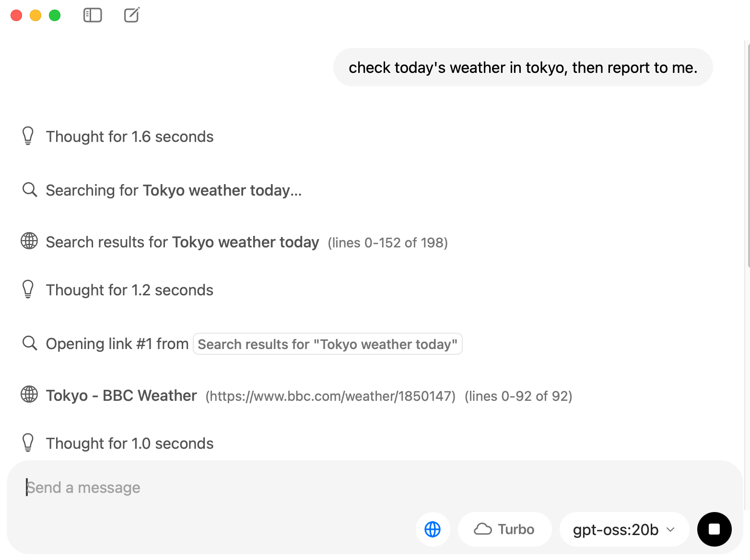
Task: Open the gpt-oss:20b model dropdown
Action: [x=624, y=529]
